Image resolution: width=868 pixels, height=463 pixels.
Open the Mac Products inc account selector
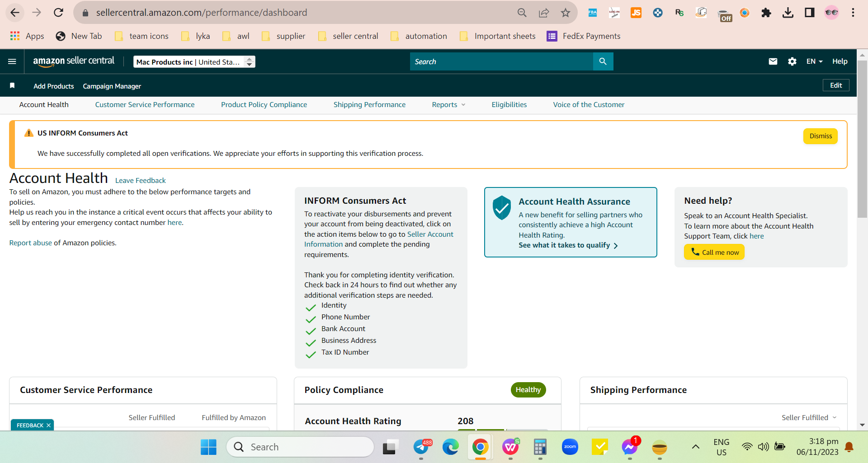[x=194, y=62]
